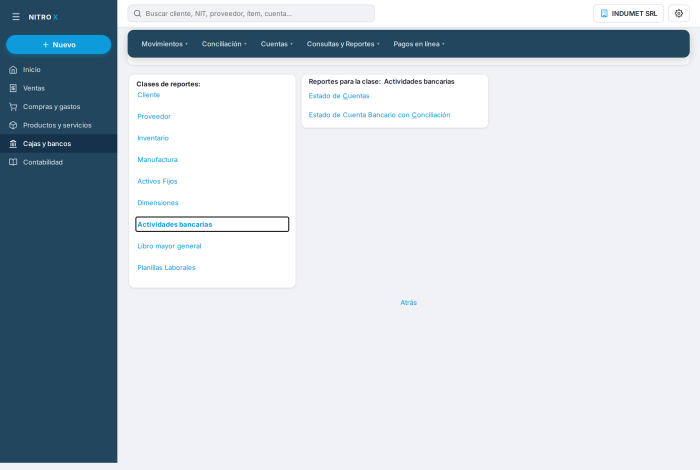Click the Compras y gastos cart icon
Image resolution: width=700 pixels, height=470 pixels.
(13, 107)
